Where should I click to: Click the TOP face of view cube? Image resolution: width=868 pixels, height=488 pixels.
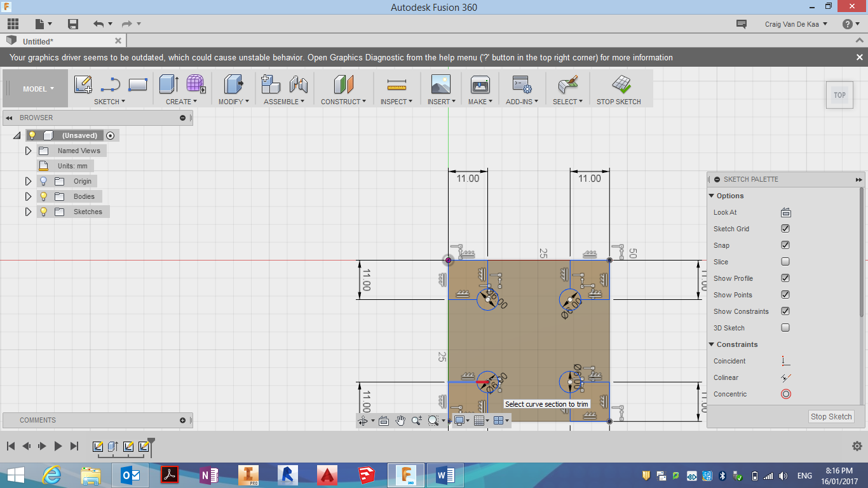coord(839,95)
